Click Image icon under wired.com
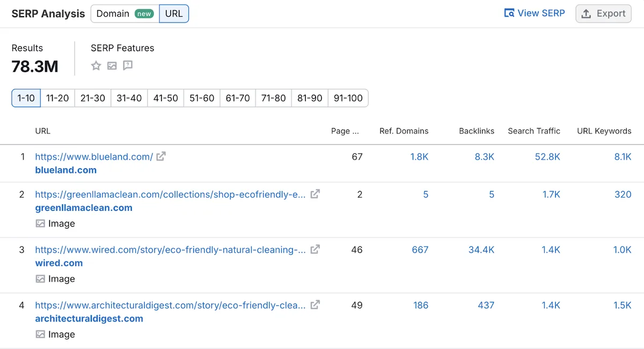 coord(40,279)
